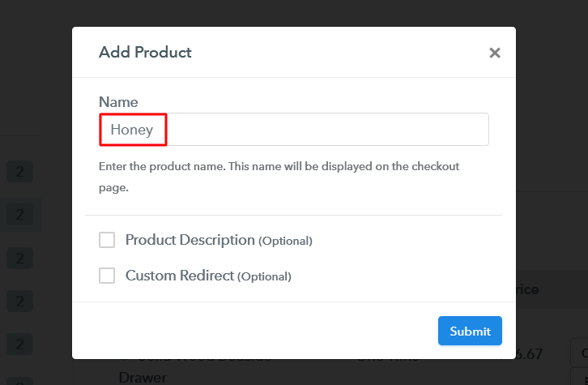Viewport: 588px width, 385px height.
Task: Close the Add Product dialog with X
Action: (495, 53)
